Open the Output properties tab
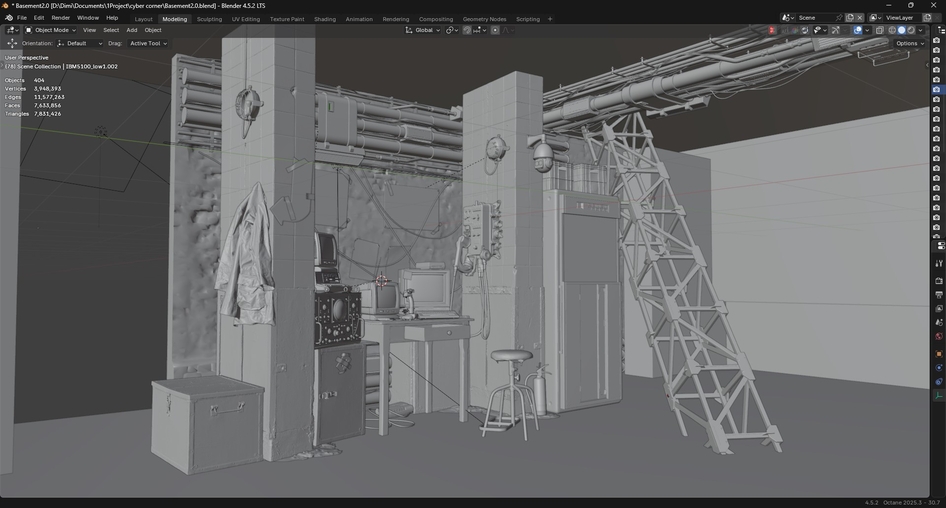Viewport: 946px width, 508px height. [939, 295]
